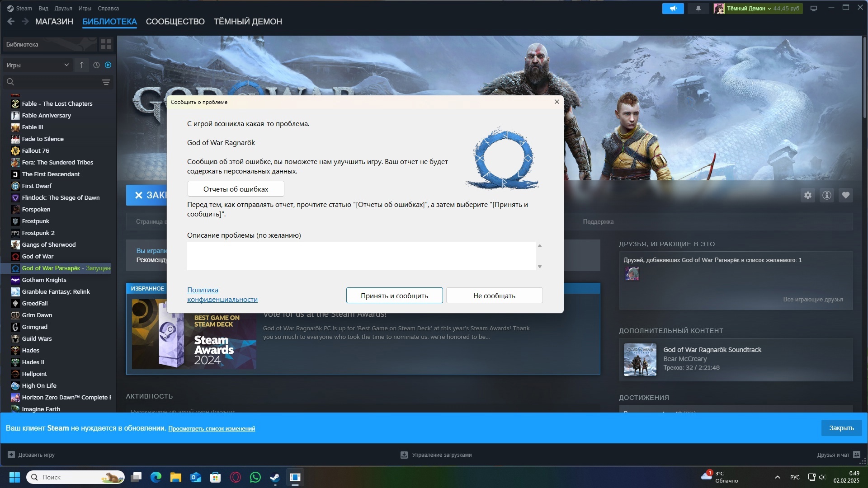Viewport: 868px width, 488px height.
Task: Toggle ready-to-play filter icon
Action: 108,65
